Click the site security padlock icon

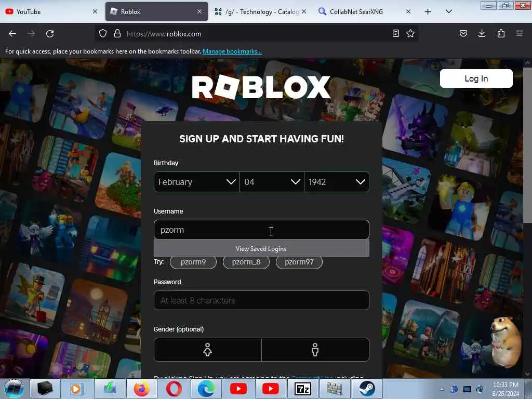tap(117, 34)
